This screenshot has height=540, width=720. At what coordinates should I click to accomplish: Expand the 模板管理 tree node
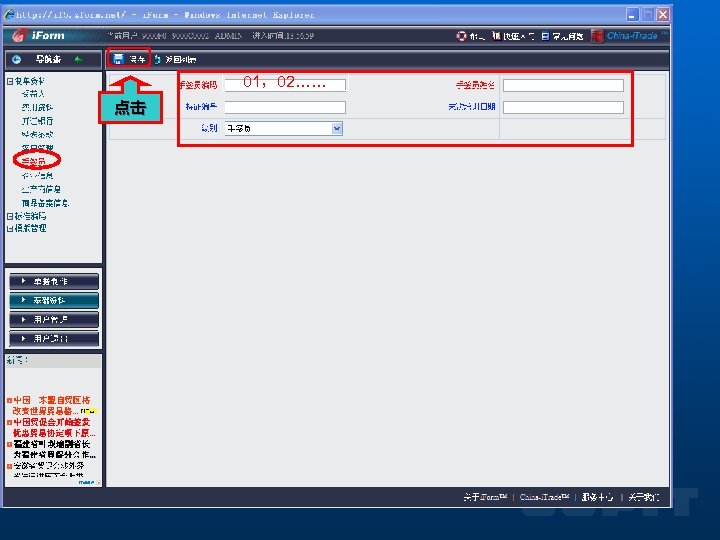[10, 228]
